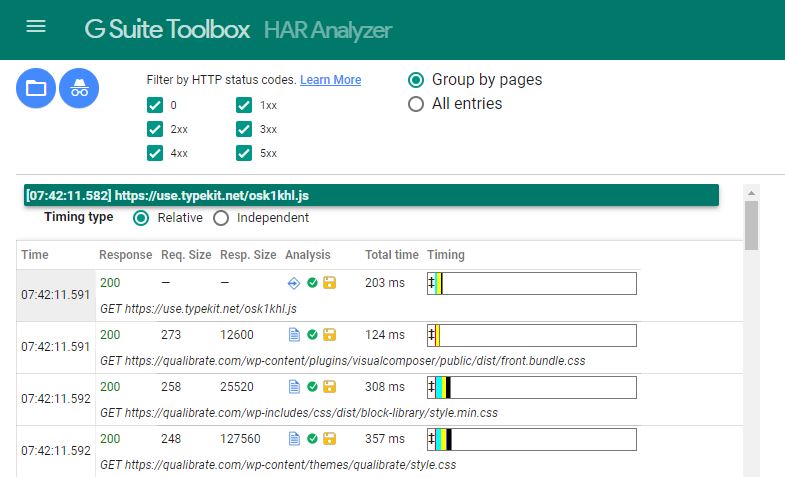The width and height of the screenshot is (785, 477).
Task: Select the All entries option
Action: [x=416, y=104]
